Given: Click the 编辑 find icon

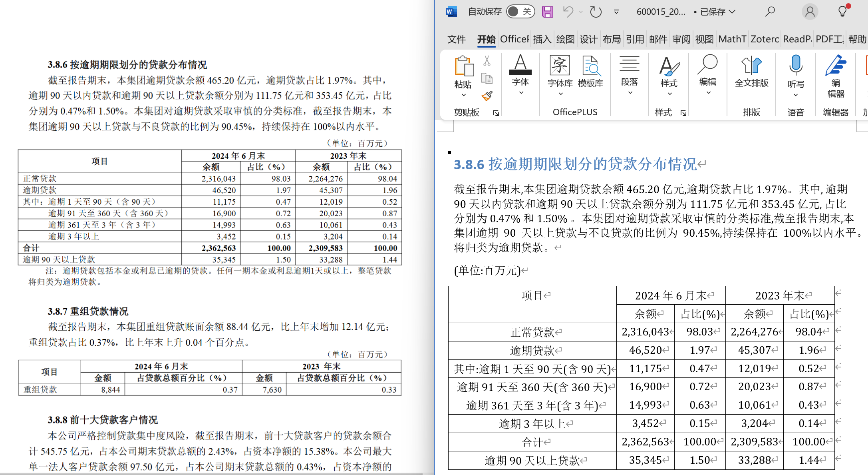Looking at the screenshot, I should 708,65.
